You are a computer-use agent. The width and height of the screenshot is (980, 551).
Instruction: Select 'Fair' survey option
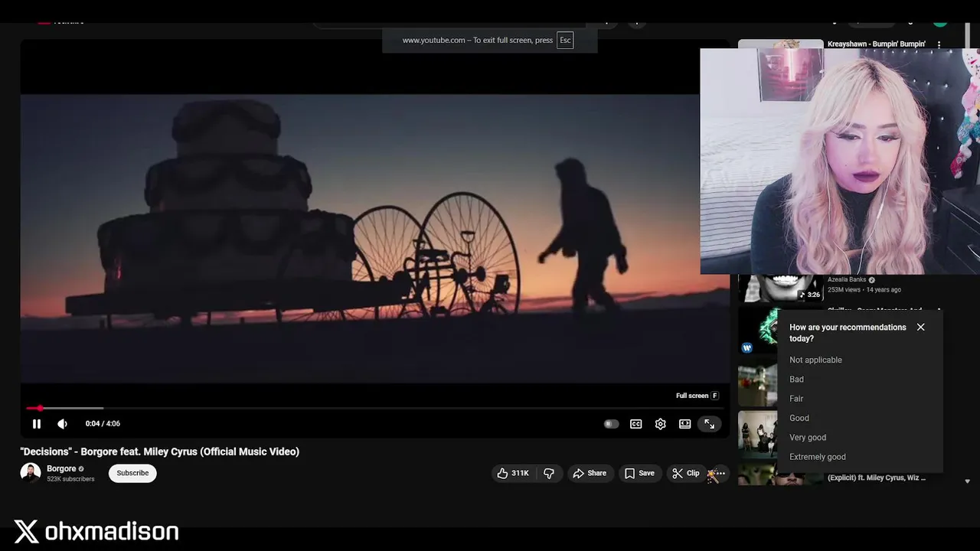tap(796, 399)
